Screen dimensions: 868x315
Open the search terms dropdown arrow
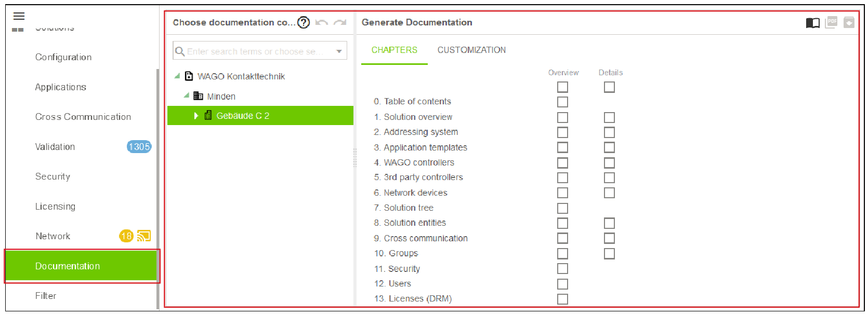tap(339, 51)
